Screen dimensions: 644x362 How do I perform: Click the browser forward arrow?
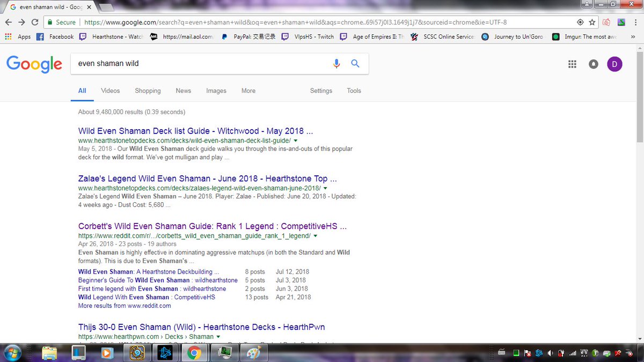coord(21,23)
